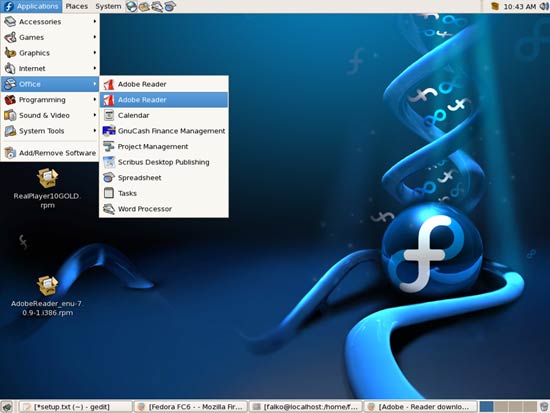Select the AdobeReader_enu rpm desktop icon

(48, 285)
